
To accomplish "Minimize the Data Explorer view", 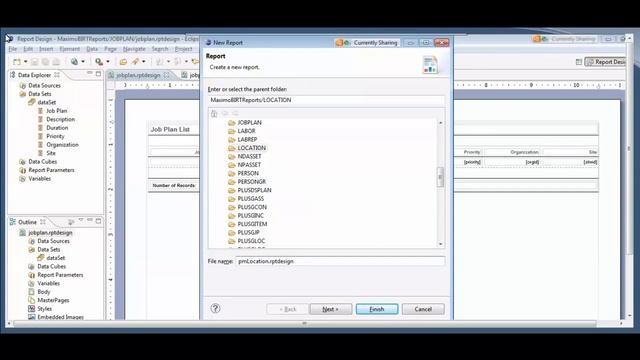I will 89,73.
